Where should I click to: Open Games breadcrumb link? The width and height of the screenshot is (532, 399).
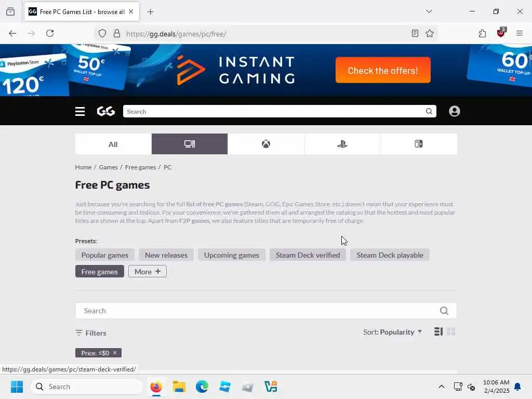click(x=108, y=167)
